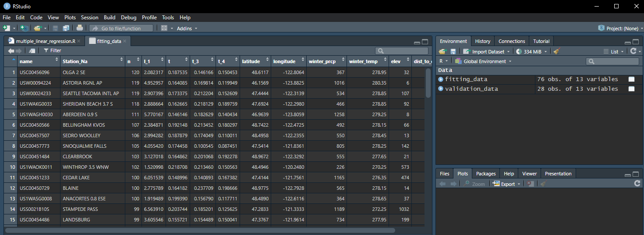644x235 pixels.
Task: Expand validation_data with its blue arrow
Action: (441, 89)
